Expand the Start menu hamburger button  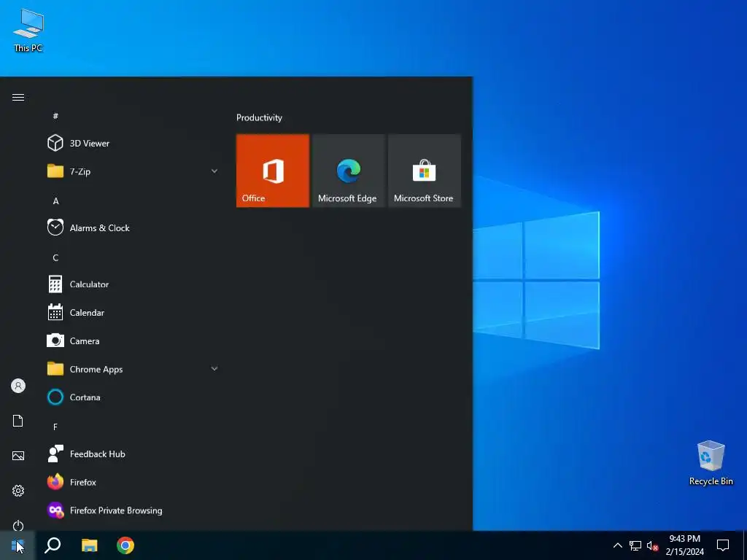click(18, 97)
